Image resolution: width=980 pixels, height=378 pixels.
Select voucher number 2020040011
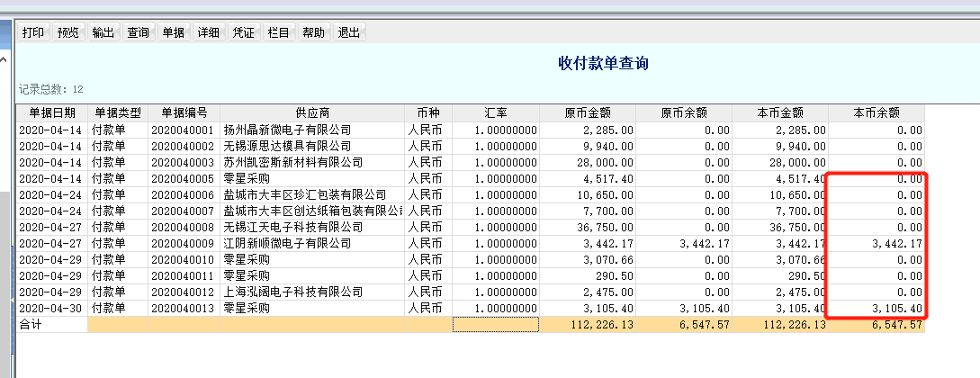click(x=184, y=276)
